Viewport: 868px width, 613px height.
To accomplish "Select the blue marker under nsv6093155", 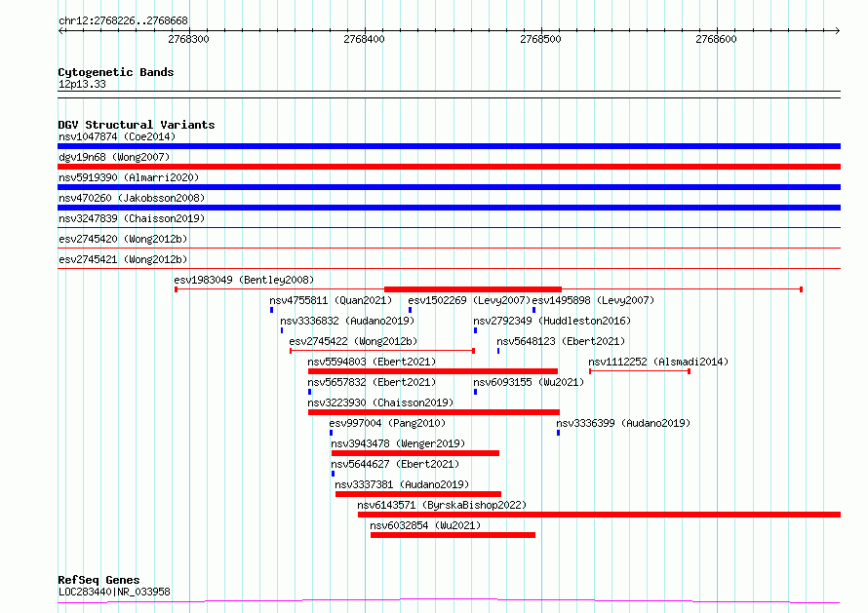I will click(475, 392).
